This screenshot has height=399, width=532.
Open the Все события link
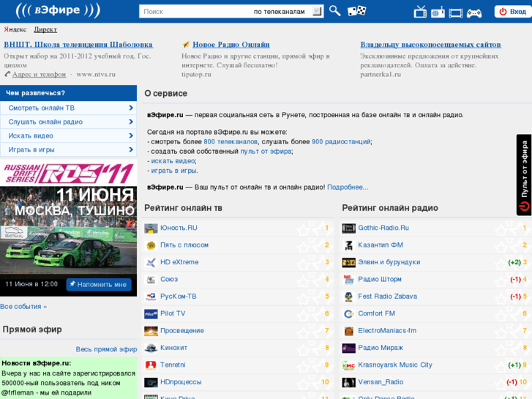[x=23, y=306]
